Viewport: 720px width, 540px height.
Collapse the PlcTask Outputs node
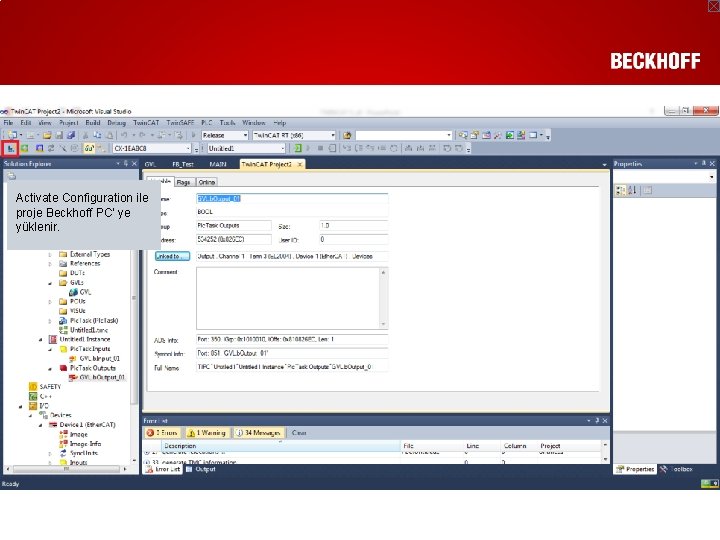pos(50,368)
